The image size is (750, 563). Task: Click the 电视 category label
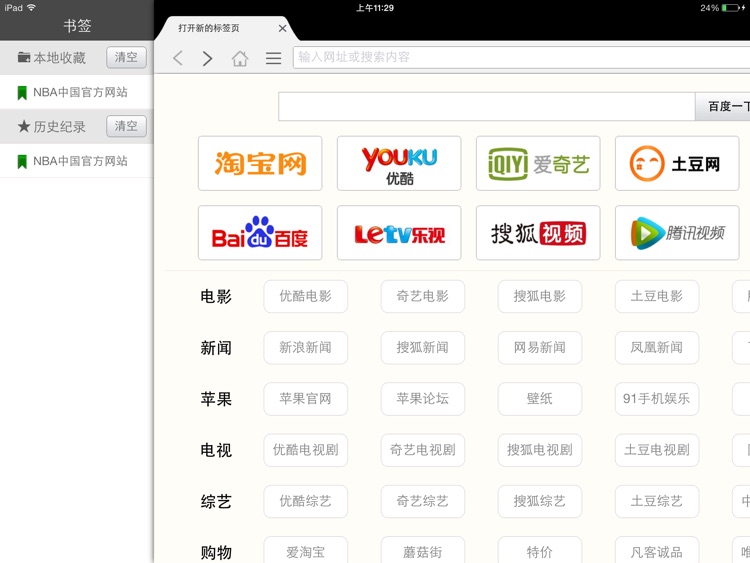point(216,450)
